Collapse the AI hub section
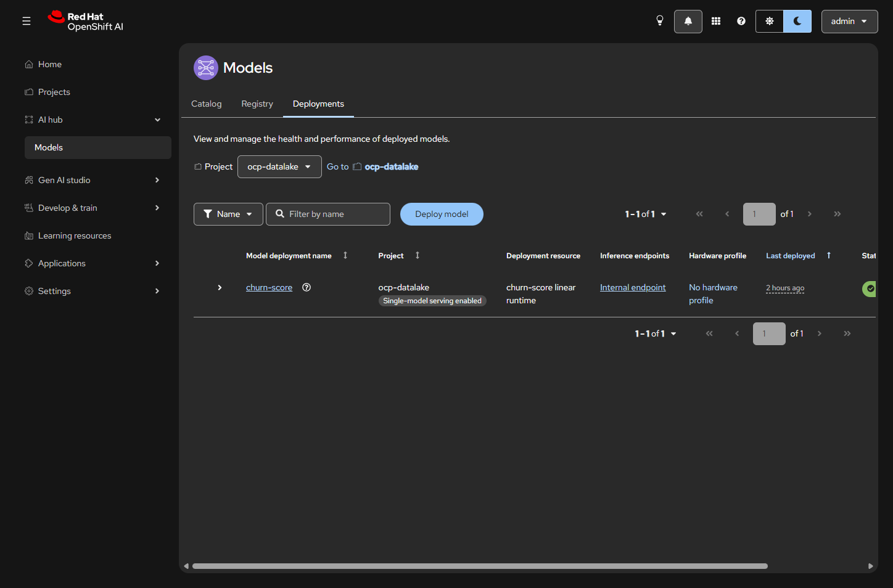Viewport: 893px width, 588px height. click(x=98, y=120)
